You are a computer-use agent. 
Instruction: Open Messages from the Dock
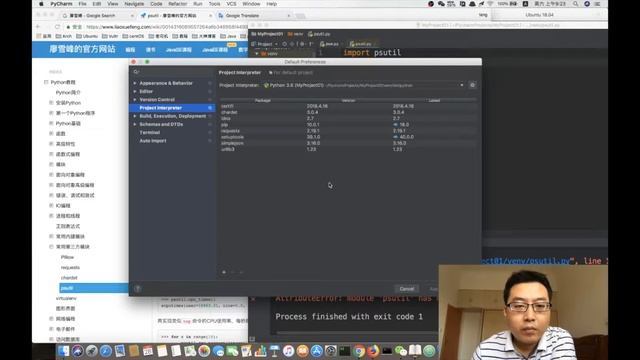(218, 351)
